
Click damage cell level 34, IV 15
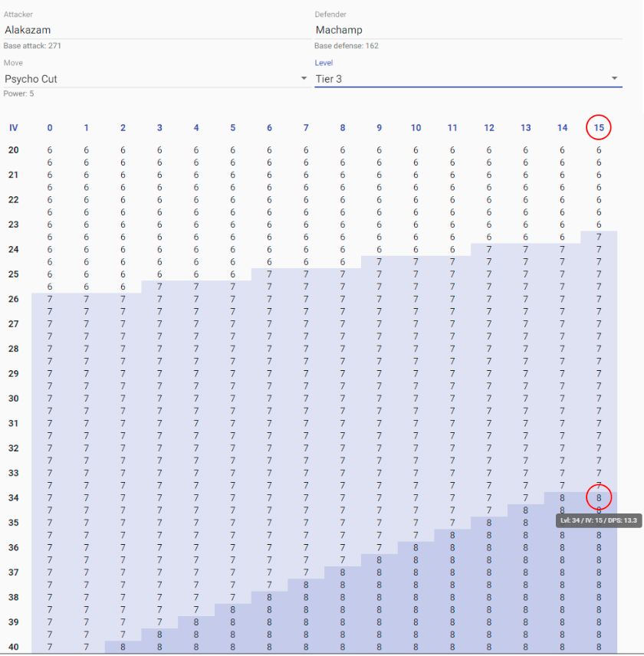[599, 498]
